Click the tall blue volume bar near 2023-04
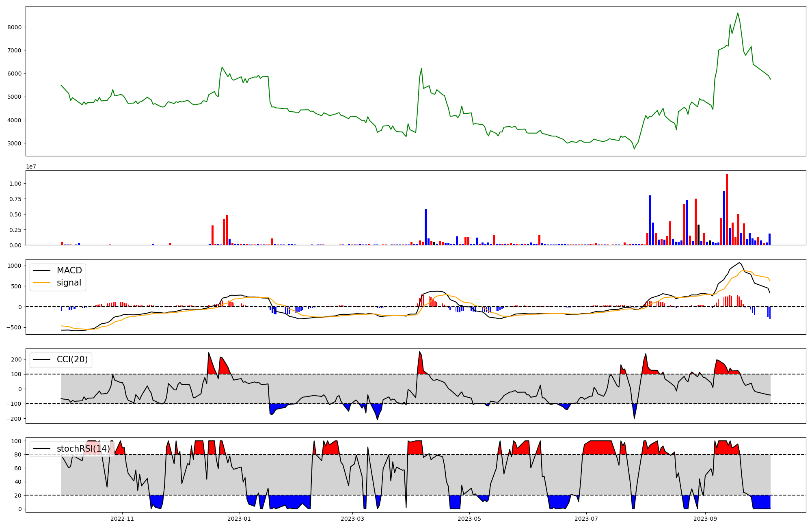The height and width of the screenshot is (528, 812). pyautogui.click(x=425, y=227)
